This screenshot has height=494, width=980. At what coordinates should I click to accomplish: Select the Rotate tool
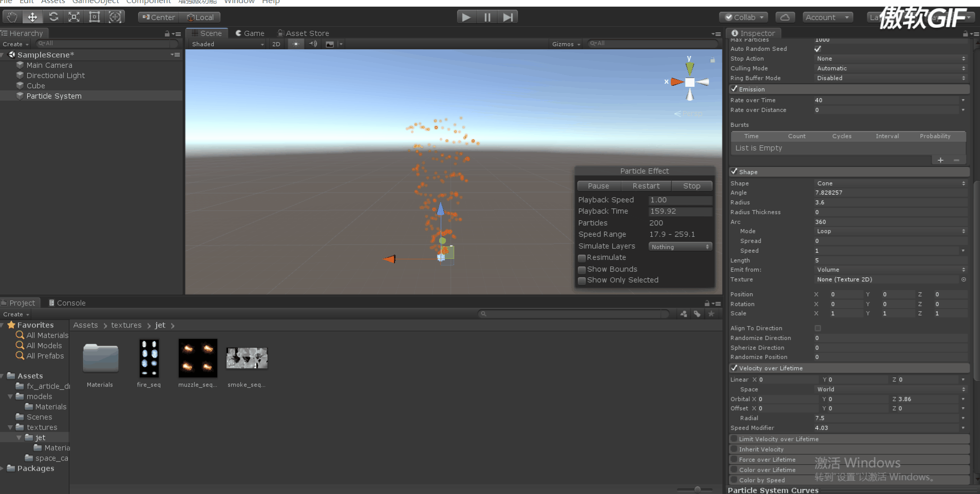pyautogui.click(x=53, y=17)
